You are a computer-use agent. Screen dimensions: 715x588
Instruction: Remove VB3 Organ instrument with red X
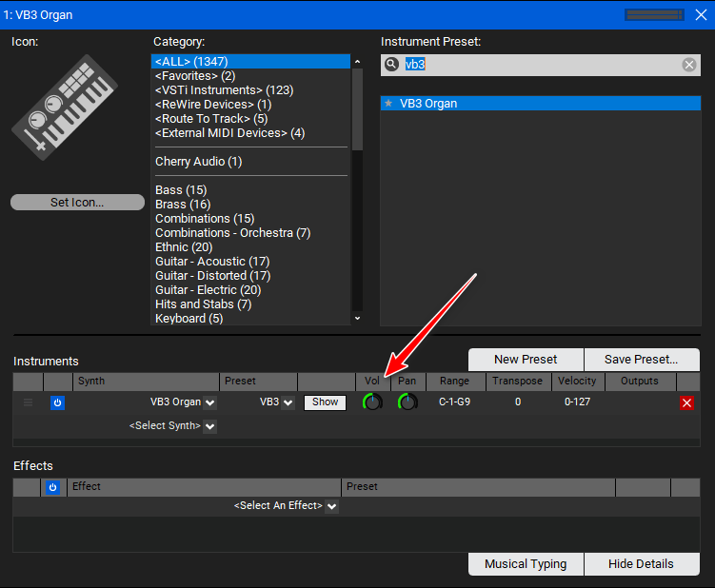(x=686, y=402)
